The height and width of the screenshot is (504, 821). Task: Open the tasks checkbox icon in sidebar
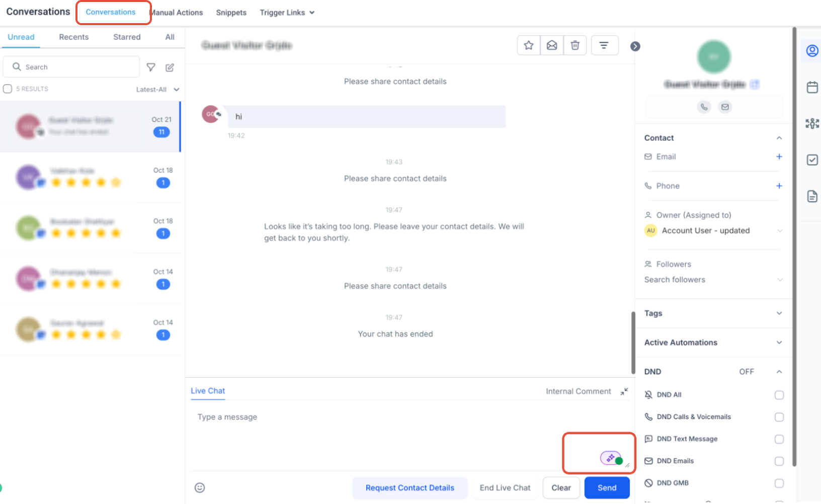click(x=812, y=160)
